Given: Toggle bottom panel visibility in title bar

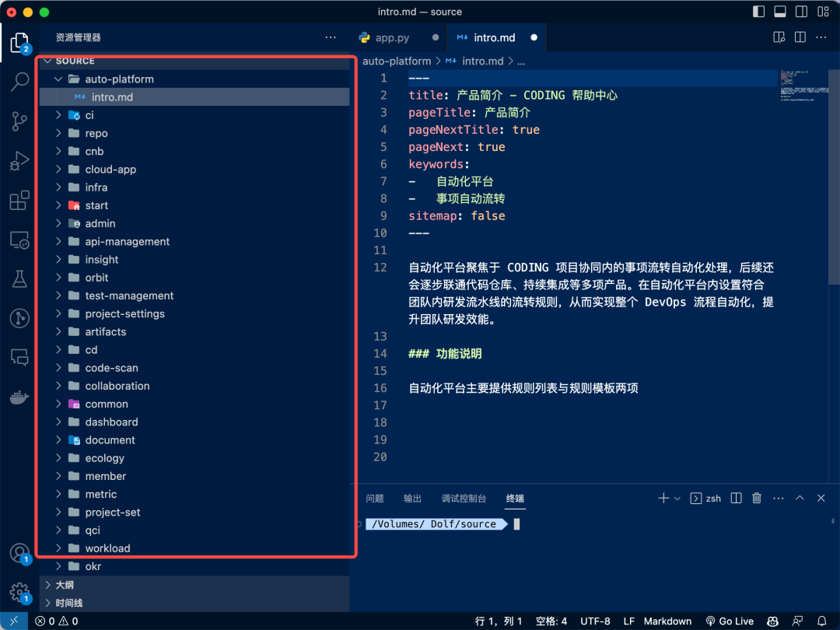Looking at the screenshot, I should (780, 12).
